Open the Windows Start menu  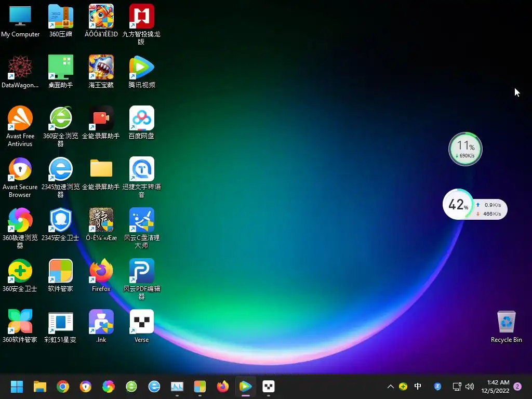coord(17,387)
